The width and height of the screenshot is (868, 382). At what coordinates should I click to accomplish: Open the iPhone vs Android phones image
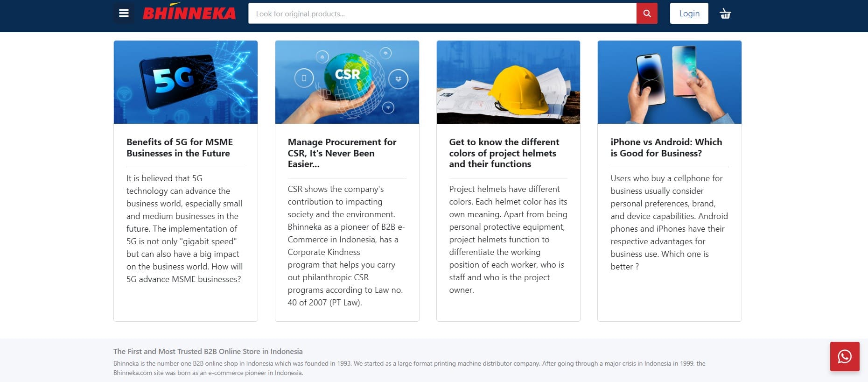[670, 82]
